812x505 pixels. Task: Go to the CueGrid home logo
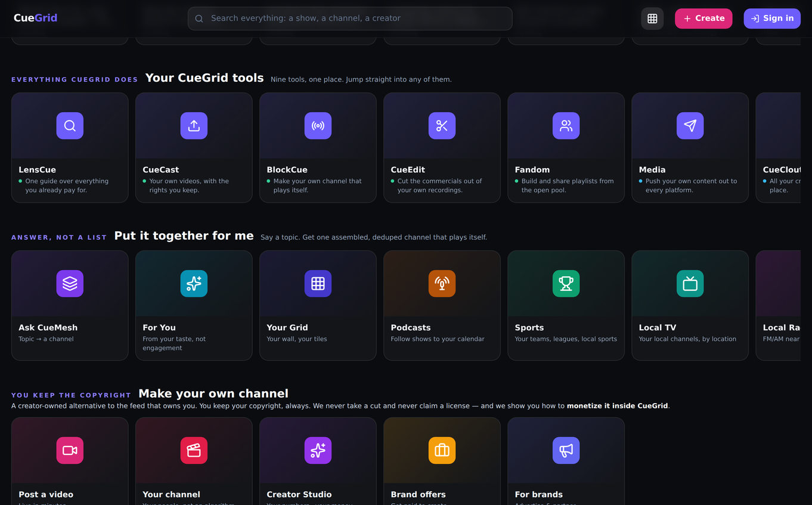35,18
